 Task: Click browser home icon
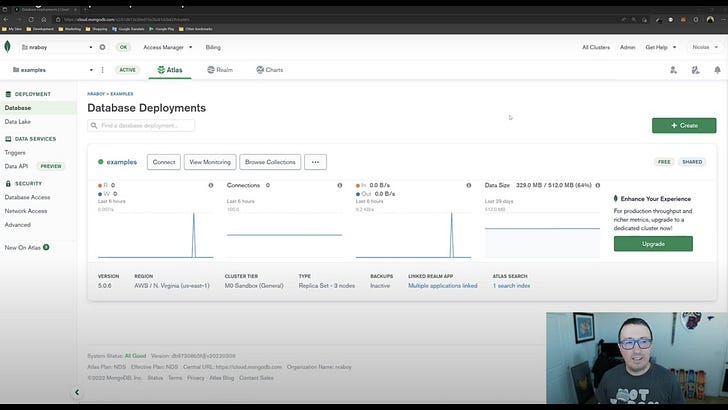(x=44, y=20)
